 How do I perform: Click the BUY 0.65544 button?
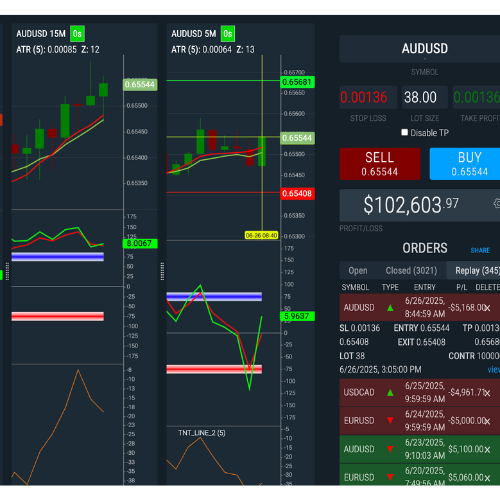[x=465, y=164]
